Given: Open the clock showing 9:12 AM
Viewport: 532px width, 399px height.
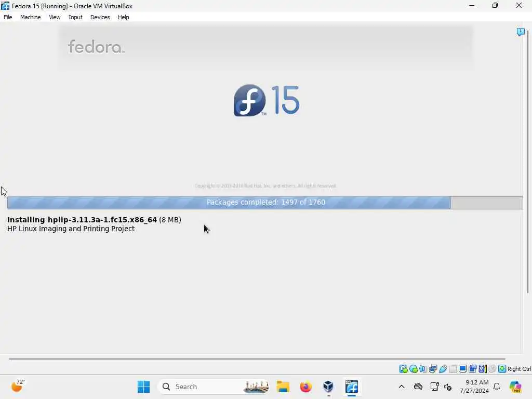Looking at the screenshot, I should (474, 387).
